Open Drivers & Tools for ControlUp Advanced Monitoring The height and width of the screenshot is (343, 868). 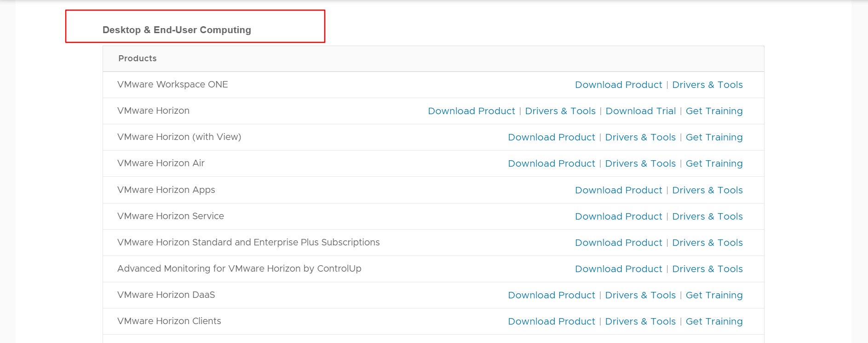click(707, 269)
